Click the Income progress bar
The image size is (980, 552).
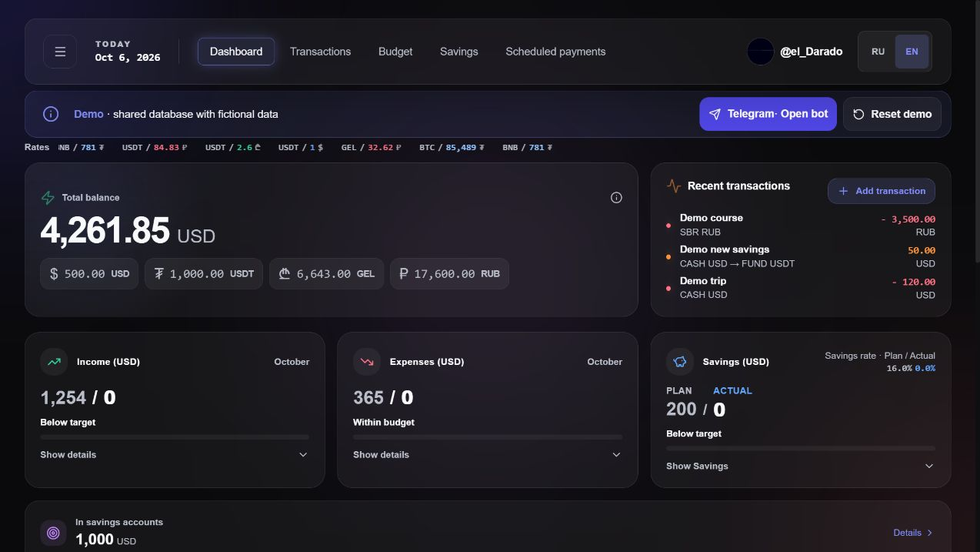[175, 437]
